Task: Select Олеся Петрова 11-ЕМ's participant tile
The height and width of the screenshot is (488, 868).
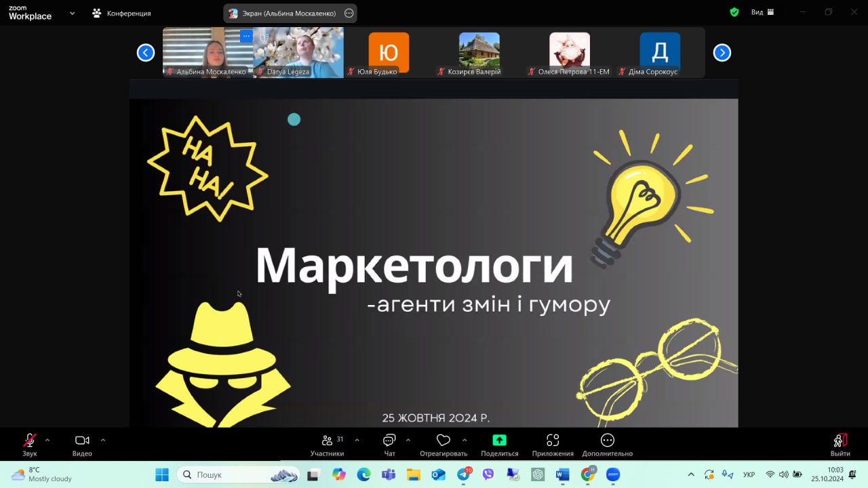Action: click(570, 52)
